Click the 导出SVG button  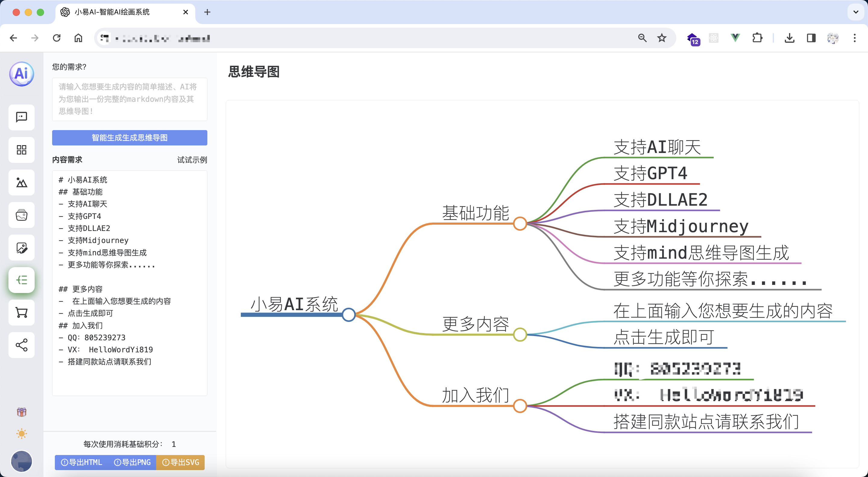(x=181, y=462)
